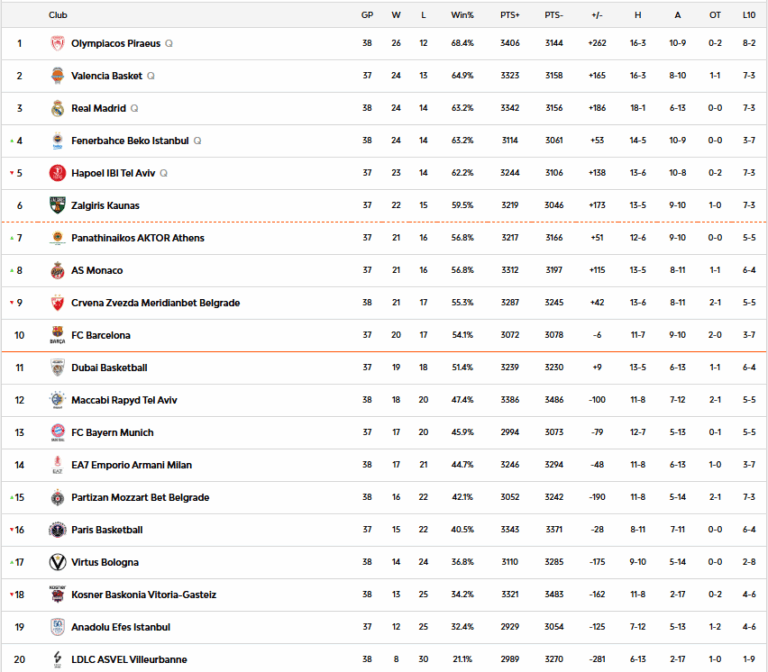The image size is (768, 672).
Task: Select the LDLC ASVEL Villeurbanne row name
Action: 129,659
